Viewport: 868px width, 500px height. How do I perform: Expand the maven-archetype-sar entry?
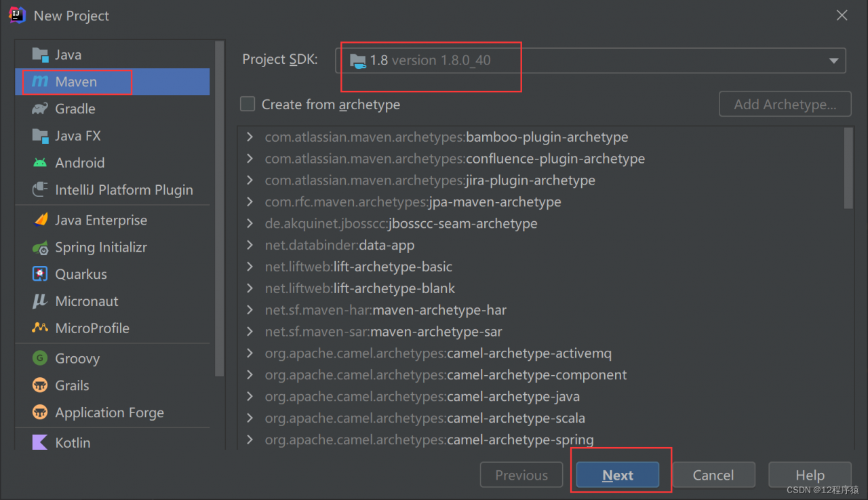(x=250, y=332)
